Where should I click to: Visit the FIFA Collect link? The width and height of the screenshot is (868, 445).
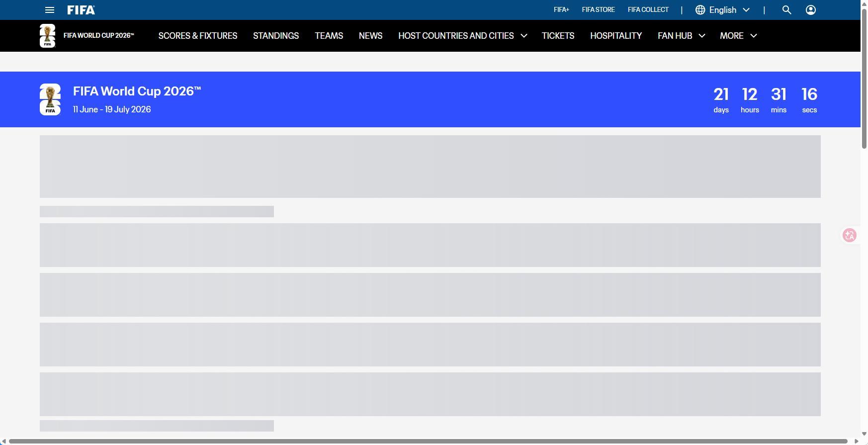pos(648,10)
